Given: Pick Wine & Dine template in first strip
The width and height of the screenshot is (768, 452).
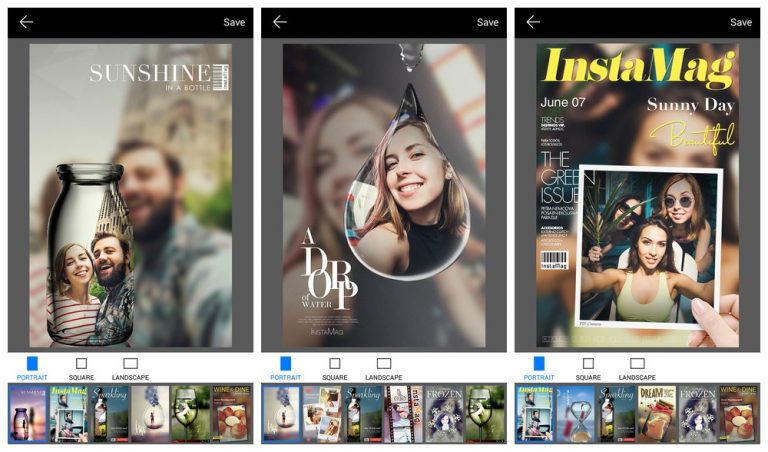Looking at the screenshot, I should pos(232,414).
